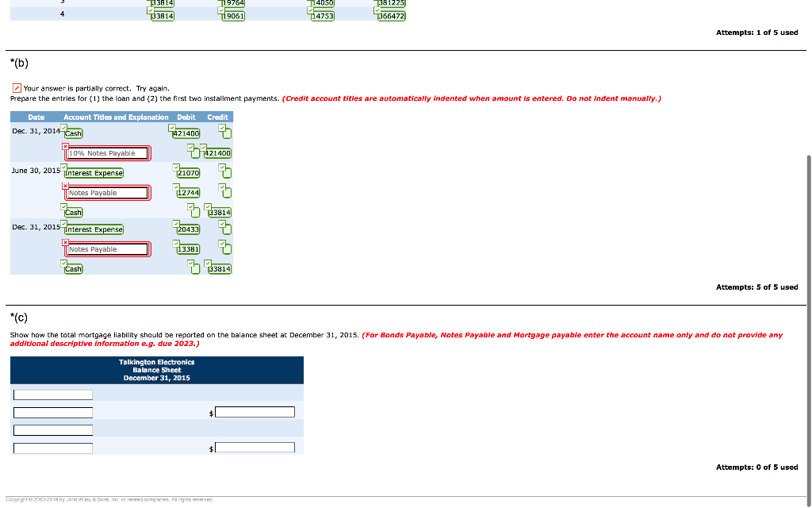Click the 366472 balance in schedule row 4
812x508 pixels.
(x=392, y=16)
